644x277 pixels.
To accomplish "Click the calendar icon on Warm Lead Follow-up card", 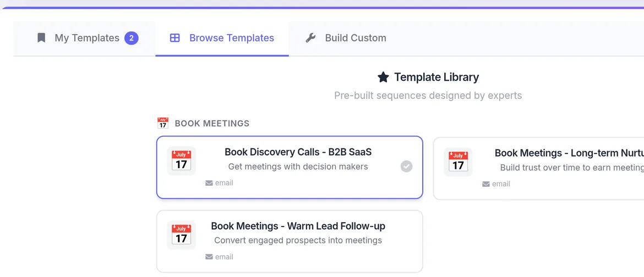I will click(181, 235).
